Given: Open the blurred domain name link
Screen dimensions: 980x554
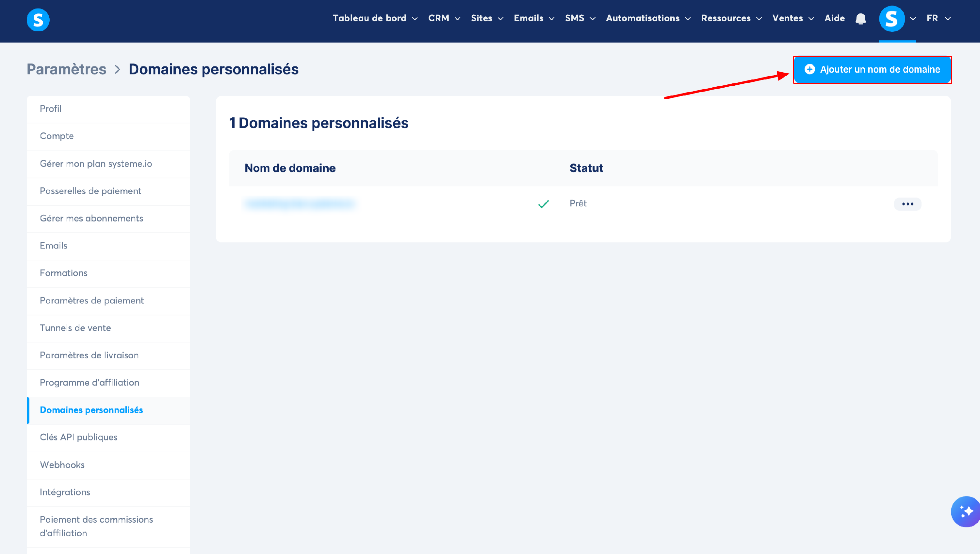Looking at the screenshot, I should 300,204.
